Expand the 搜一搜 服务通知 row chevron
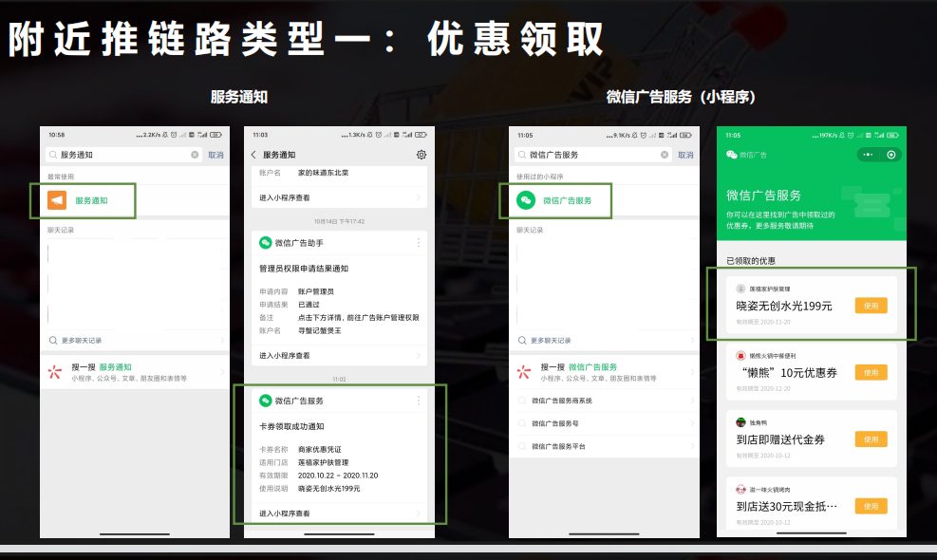937x560 pixels. [222, 372]
